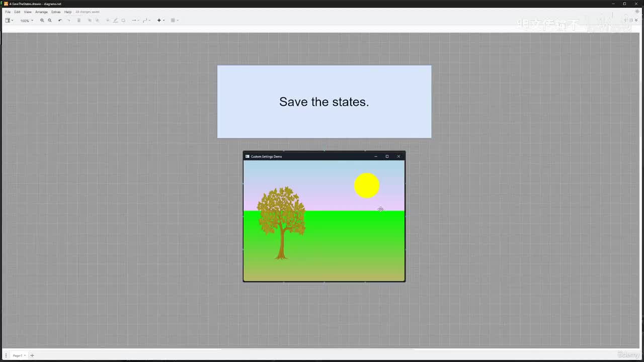Open the Help menu

(x=68, y=12)
